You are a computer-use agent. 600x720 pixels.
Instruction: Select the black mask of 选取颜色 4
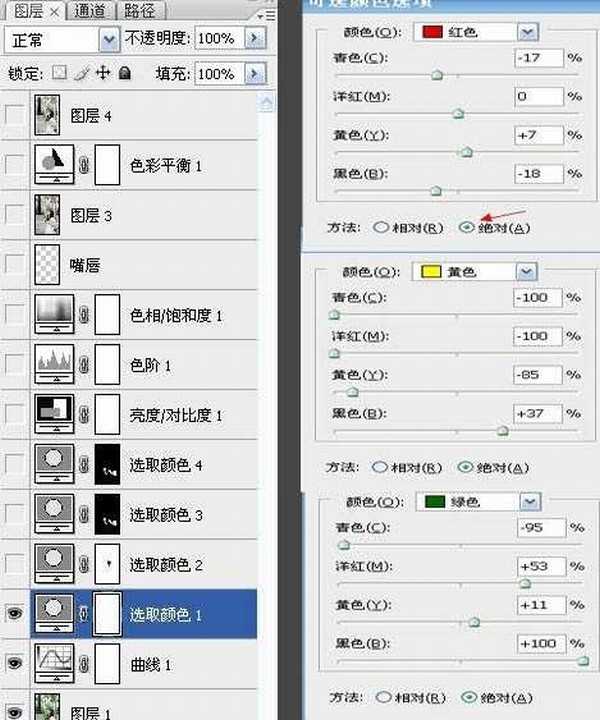point(107,464)
